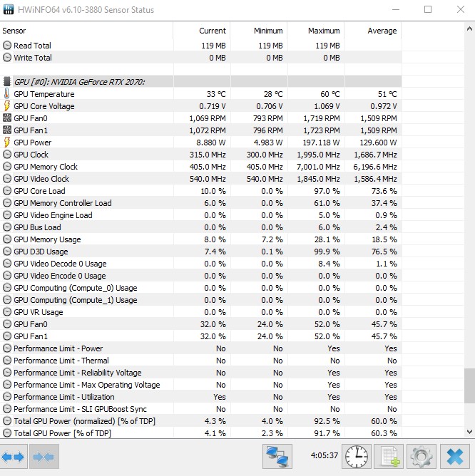Click circle icon beside GPU Memory Clock

[7, 166]
